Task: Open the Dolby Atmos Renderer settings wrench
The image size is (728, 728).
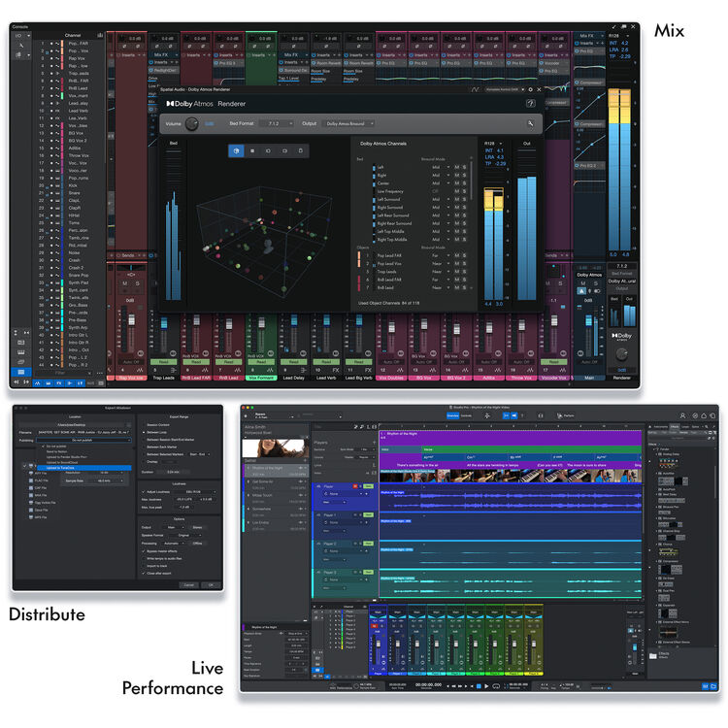Action: [x=530, y=123]
